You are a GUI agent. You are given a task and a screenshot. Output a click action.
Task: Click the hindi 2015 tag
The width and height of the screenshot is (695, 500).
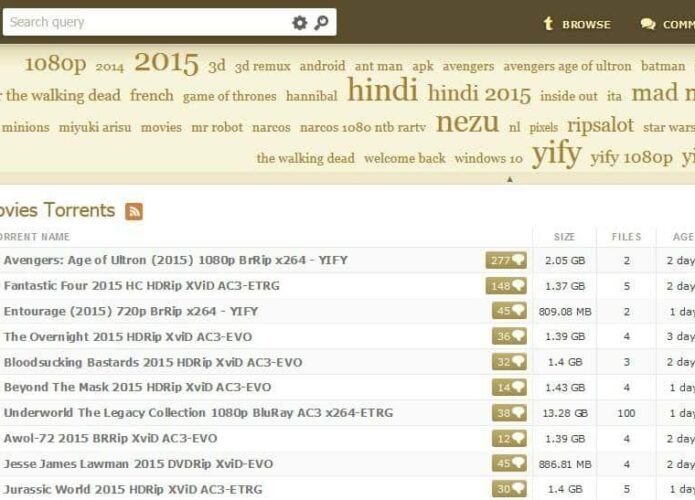coord(479,94)
